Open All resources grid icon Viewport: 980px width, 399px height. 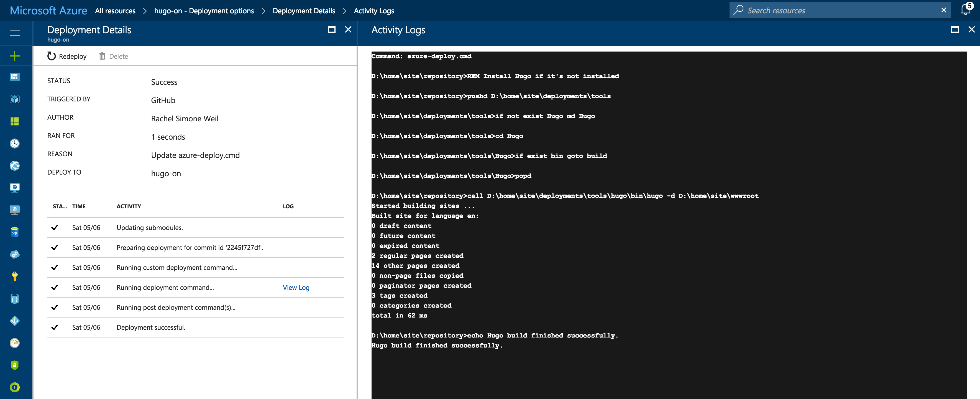(14, 121)
